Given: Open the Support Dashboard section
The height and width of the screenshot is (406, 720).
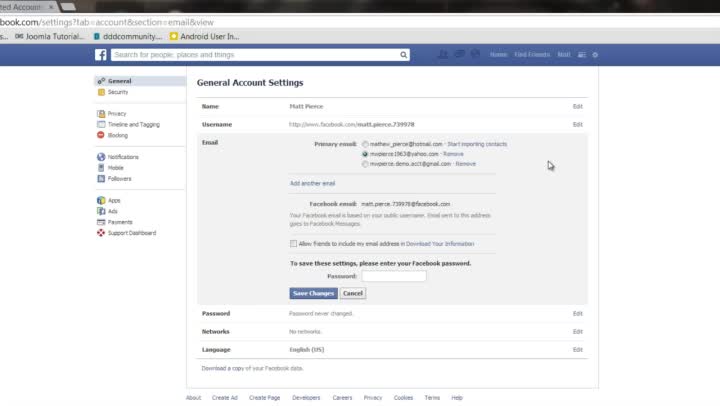Looking at the screenshot, I should tap(132, 233).
